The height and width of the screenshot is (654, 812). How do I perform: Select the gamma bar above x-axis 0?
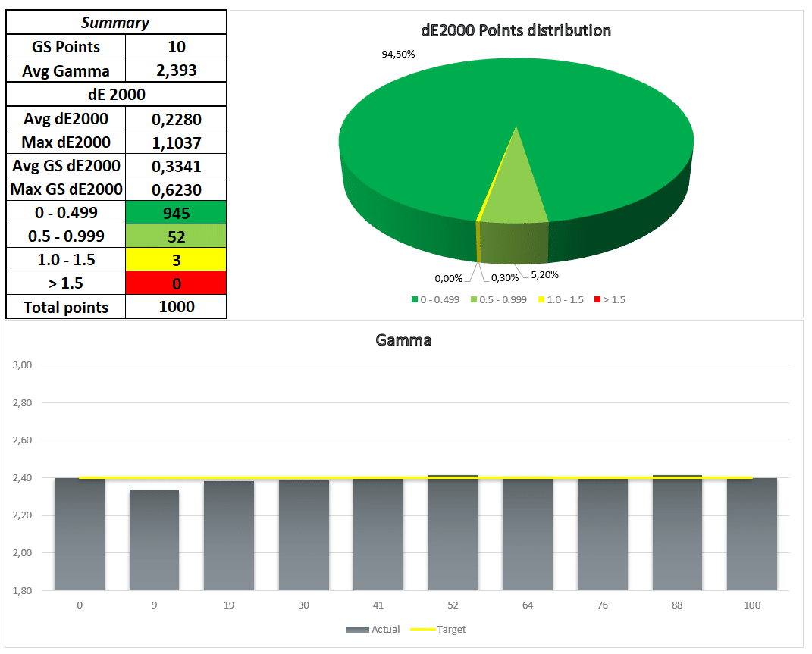pyautogui.click(x=80, y=534)
